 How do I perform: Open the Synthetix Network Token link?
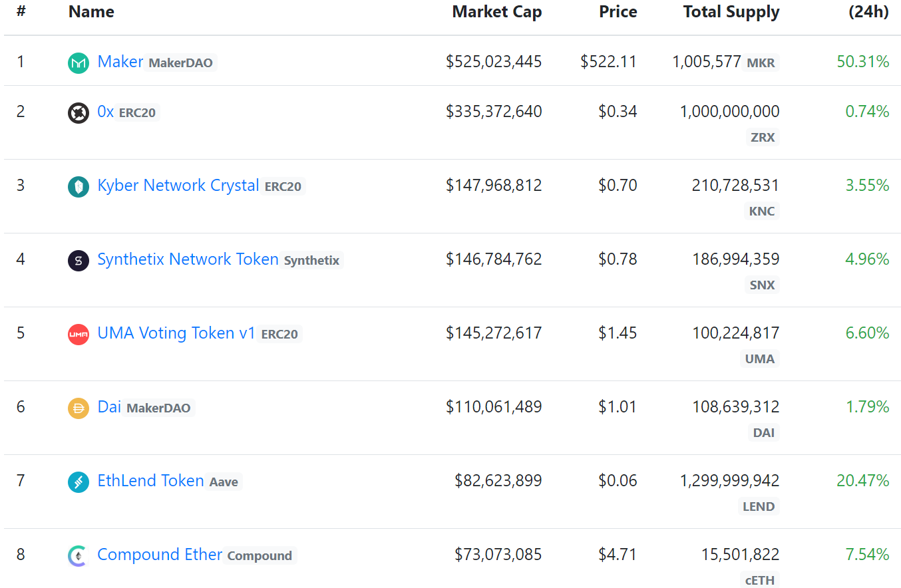point(188,259)
